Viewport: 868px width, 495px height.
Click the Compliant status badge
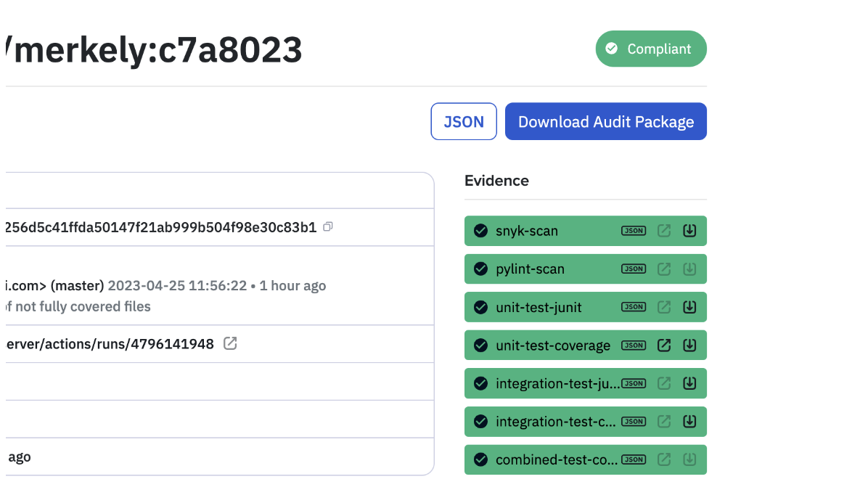pyautogui.click(x=651, y=49)
